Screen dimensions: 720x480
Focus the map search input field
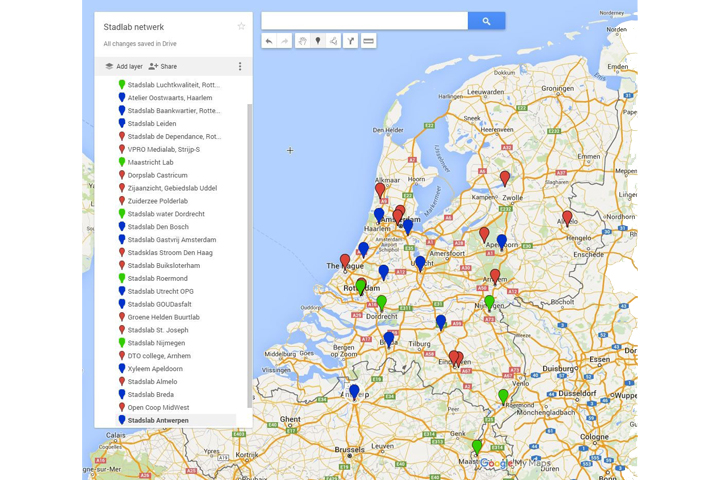point(365,21)
